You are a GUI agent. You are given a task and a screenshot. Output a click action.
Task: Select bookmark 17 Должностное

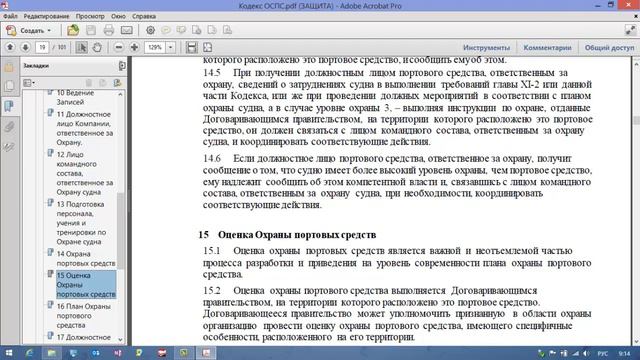84,337
